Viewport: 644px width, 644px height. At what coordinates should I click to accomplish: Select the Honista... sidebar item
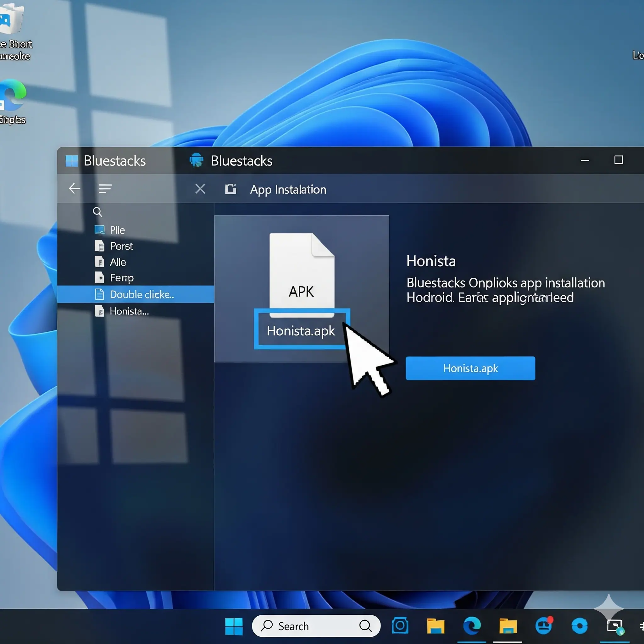pyautogui.click(x=122, y=311)
